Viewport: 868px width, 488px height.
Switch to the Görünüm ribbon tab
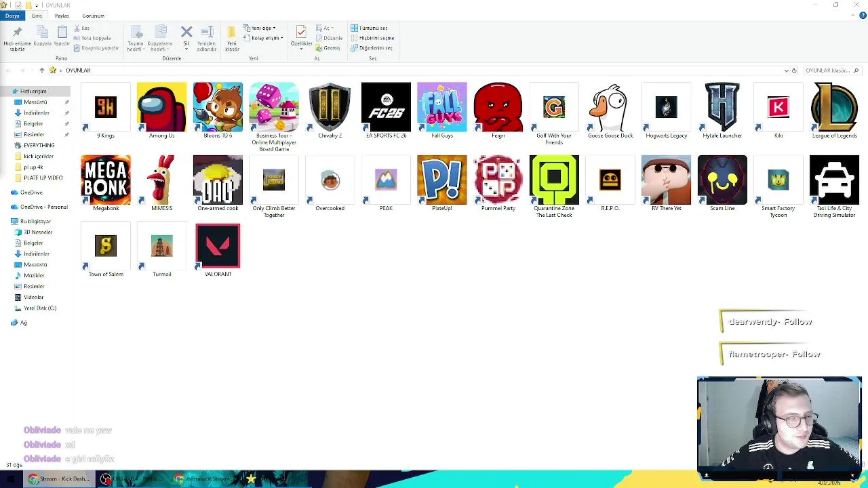93,16
